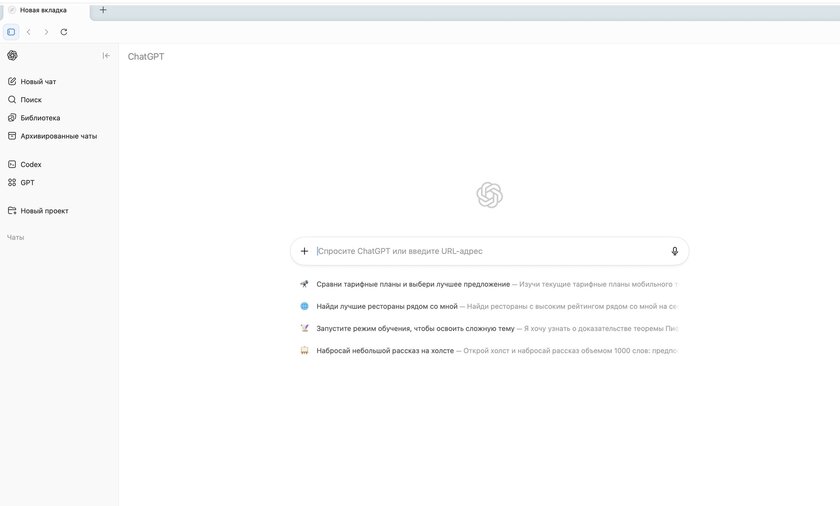Image resolution: width=840 pixels, height=506 pixels.
Task: Go forward with the browser forward arrow
Action: click(46, 32)
